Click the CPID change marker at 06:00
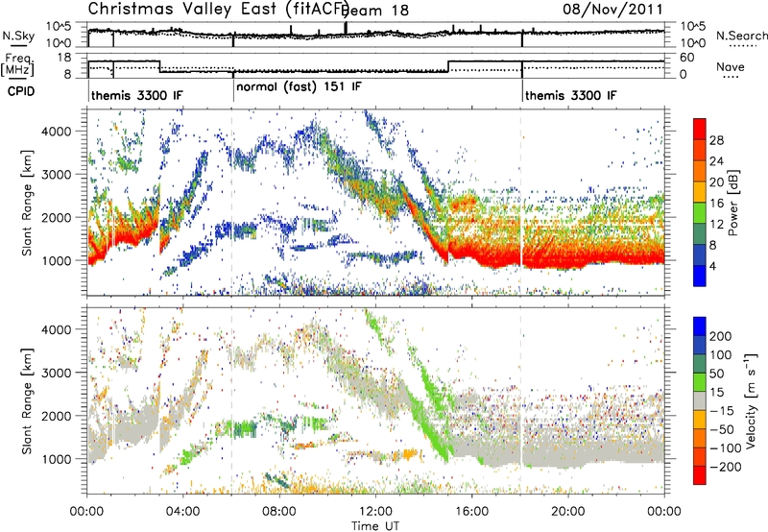 pyautogui.click(x=233, y=91)
